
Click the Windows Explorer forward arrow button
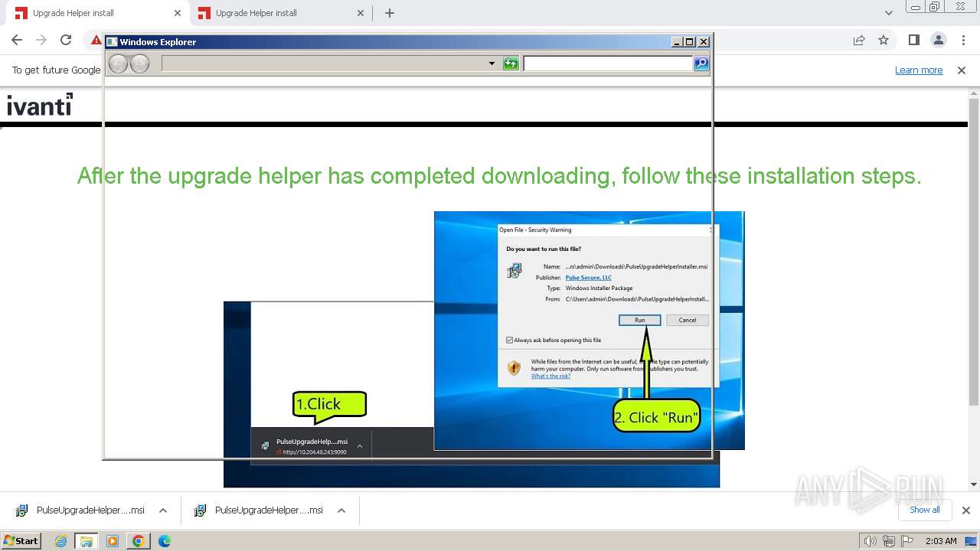point(139,64)
